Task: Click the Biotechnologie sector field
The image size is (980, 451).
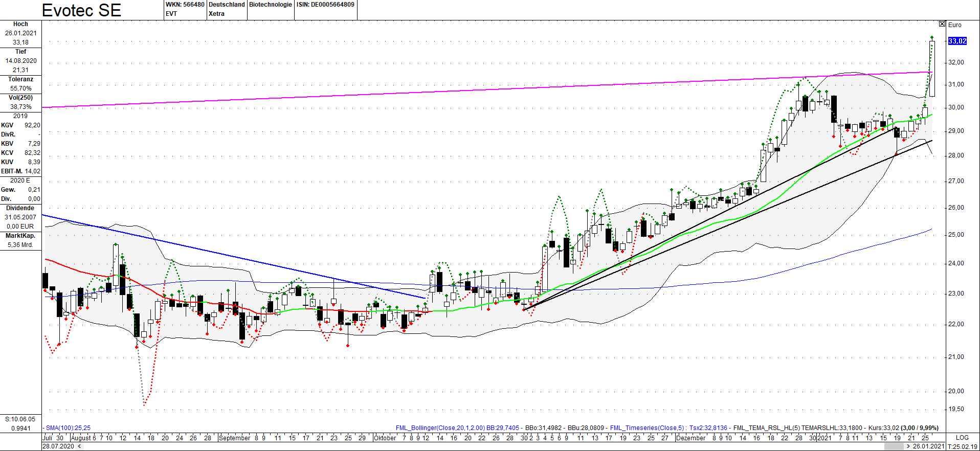Action: (x=271, y=5)
